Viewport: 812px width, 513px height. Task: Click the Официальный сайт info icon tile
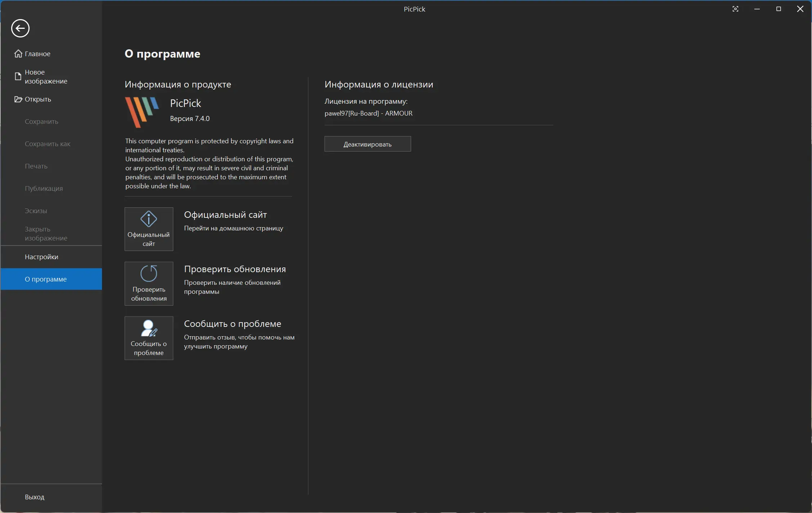pyautogui.click(x=149, y=229)
